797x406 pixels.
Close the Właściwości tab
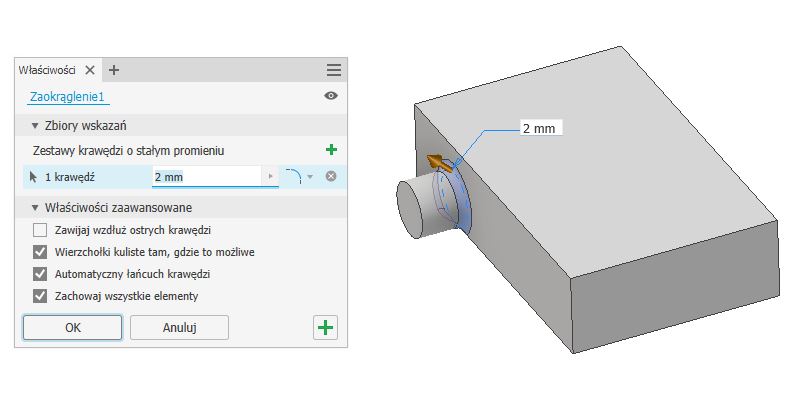pyautogui.click(x=89, y=70)
